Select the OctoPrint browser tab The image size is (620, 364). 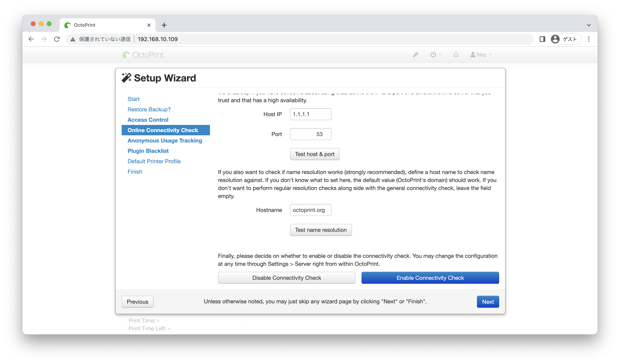pos(107,25)
